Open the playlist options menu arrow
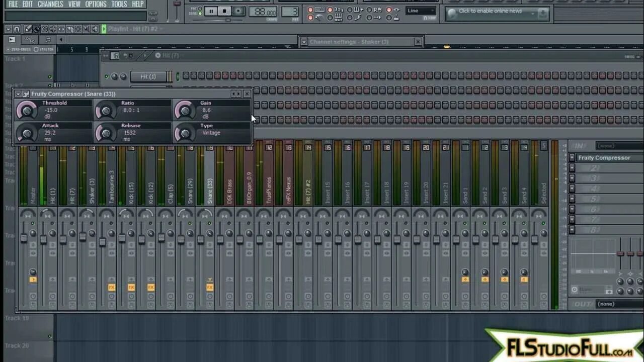The width and height of the screenshot is (644, 362). pos(8,29)
